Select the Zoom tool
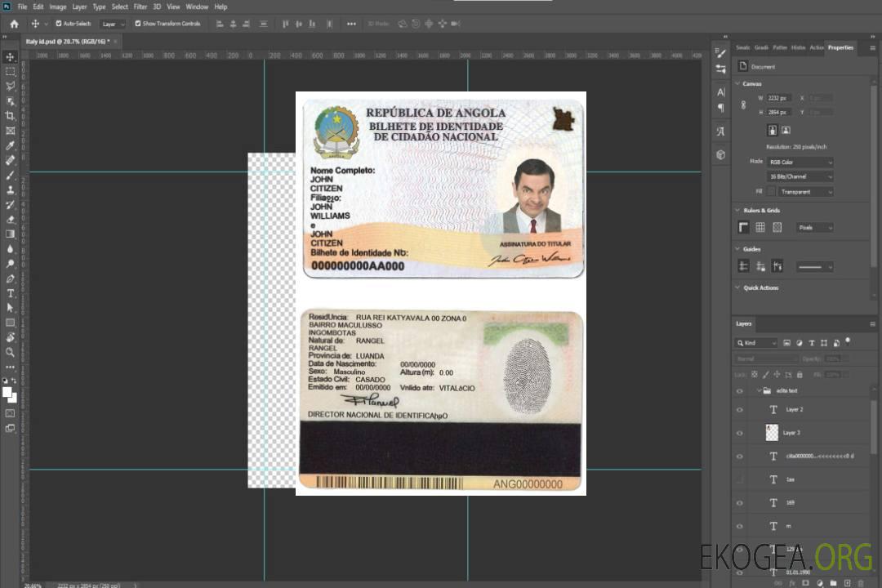The height and width of the screenshot is (588, 882). (x=10, y=352)
